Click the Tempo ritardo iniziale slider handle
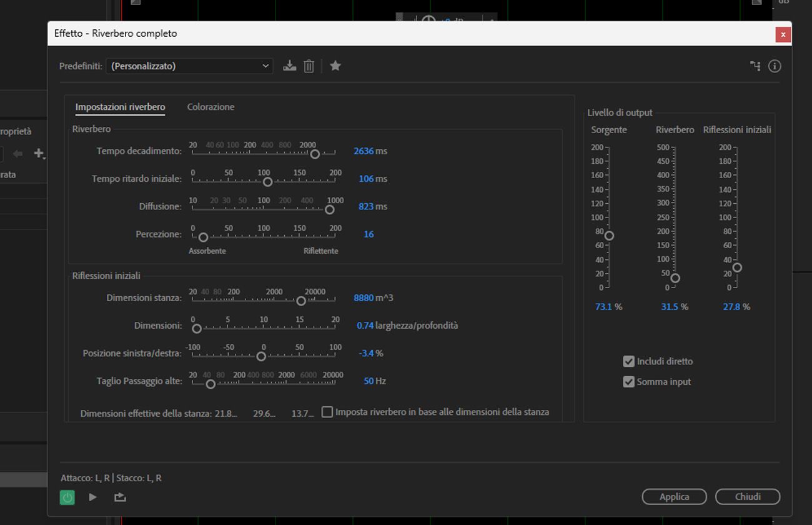The width and height of the screenshot is (812, 525). pyautogui.click(x=268, y=182)
